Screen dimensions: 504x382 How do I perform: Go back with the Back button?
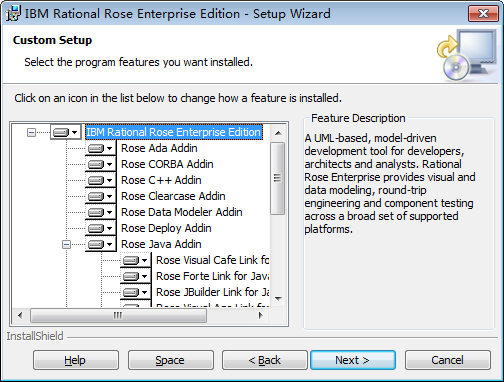265,360
